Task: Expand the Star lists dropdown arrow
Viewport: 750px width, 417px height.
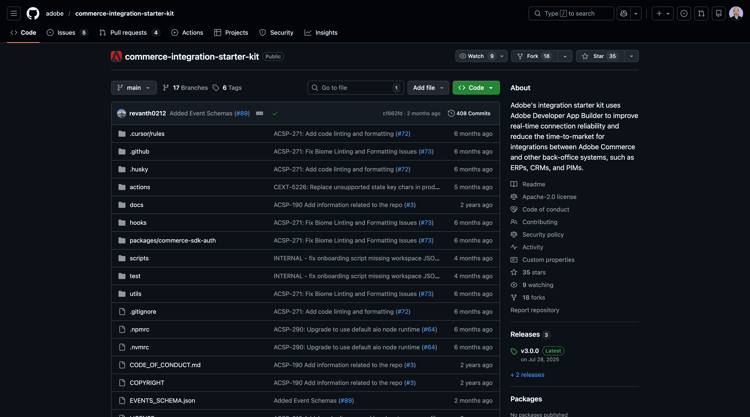Action: click(631, 56)
